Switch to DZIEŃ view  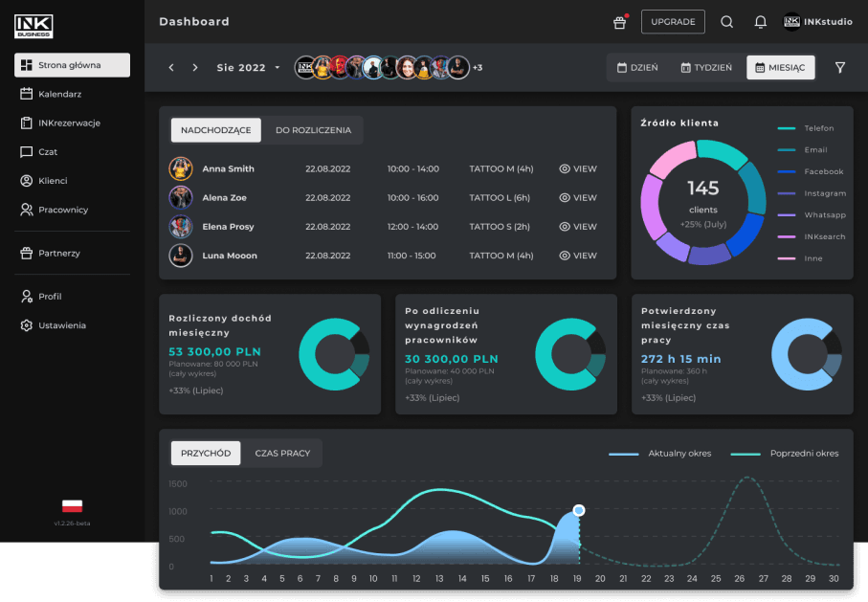pyautogui.click(x=637, y=68)
